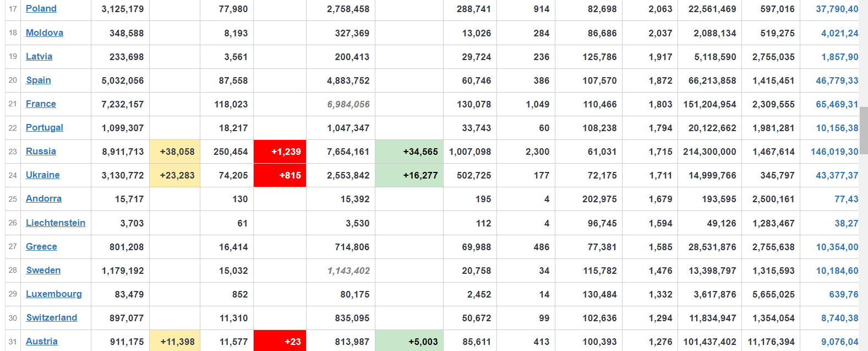Open the Austria link
868x351 pixels.
(42, 341)
